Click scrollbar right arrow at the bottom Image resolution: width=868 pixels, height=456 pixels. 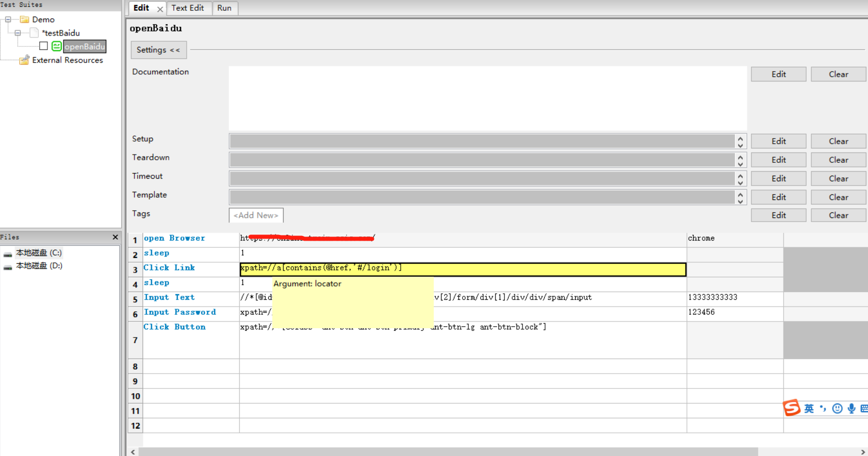pos(863,452)
